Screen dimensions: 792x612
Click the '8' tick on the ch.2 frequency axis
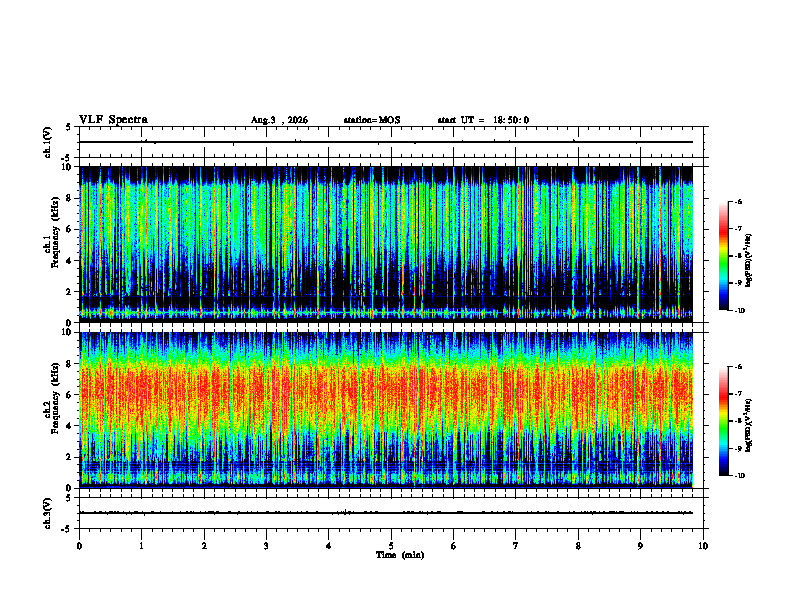pos(70,364)
